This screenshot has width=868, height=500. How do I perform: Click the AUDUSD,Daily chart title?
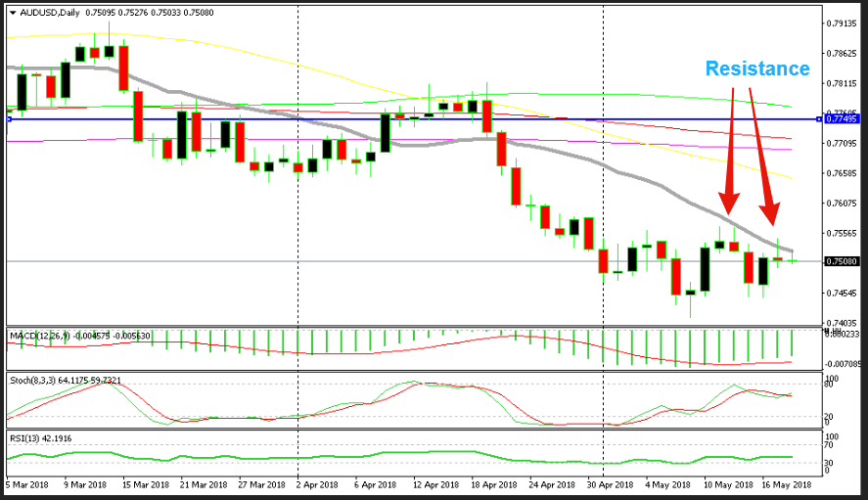[x=50, y=13]
